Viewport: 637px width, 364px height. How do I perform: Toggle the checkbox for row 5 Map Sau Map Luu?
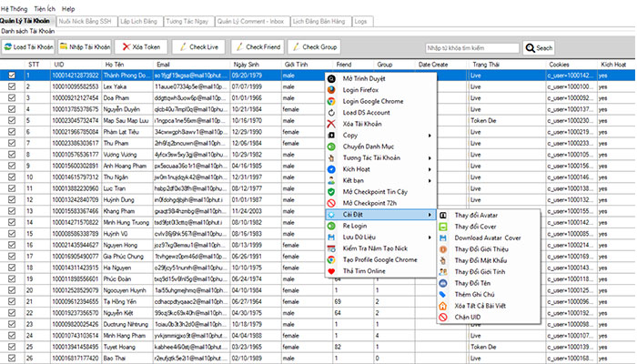[x=12, y=121]
